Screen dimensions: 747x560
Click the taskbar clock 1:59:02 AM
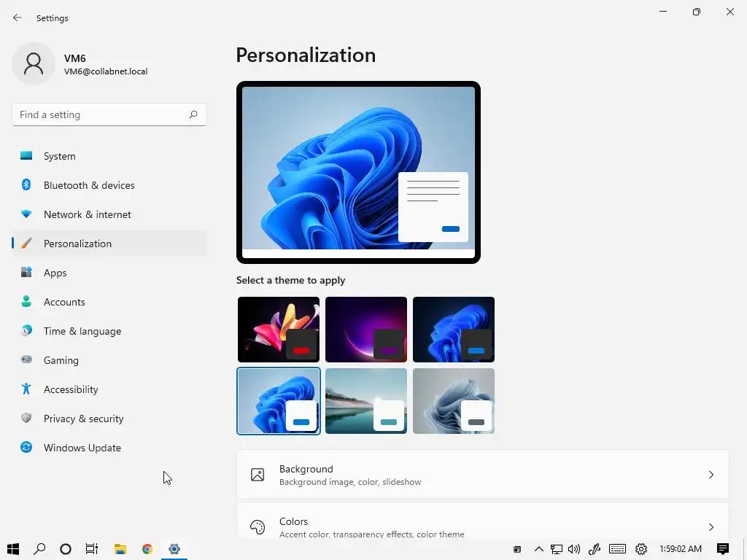pos(681,549)
